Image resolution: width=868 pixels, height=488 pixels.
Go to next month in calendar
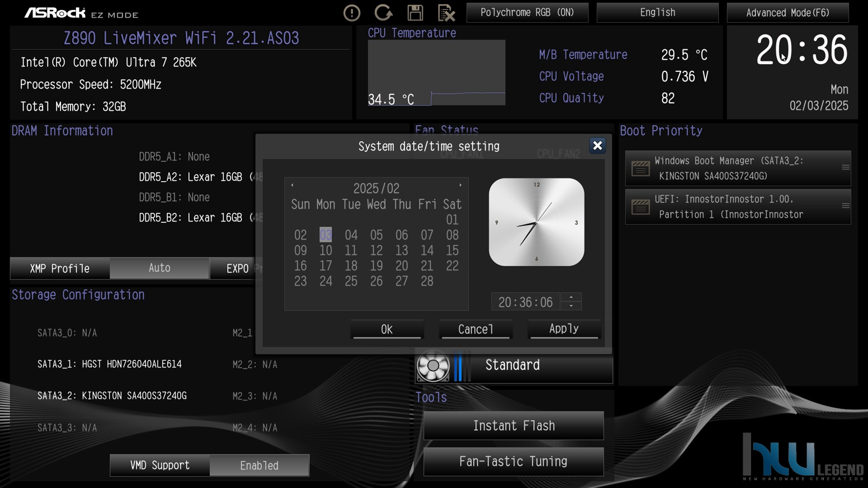[x=460, y=185]
